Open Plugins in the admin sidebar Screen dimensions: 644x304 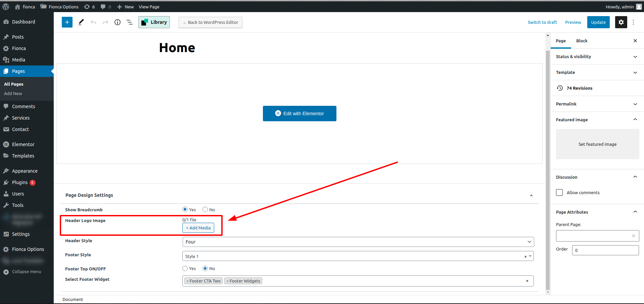20,182
